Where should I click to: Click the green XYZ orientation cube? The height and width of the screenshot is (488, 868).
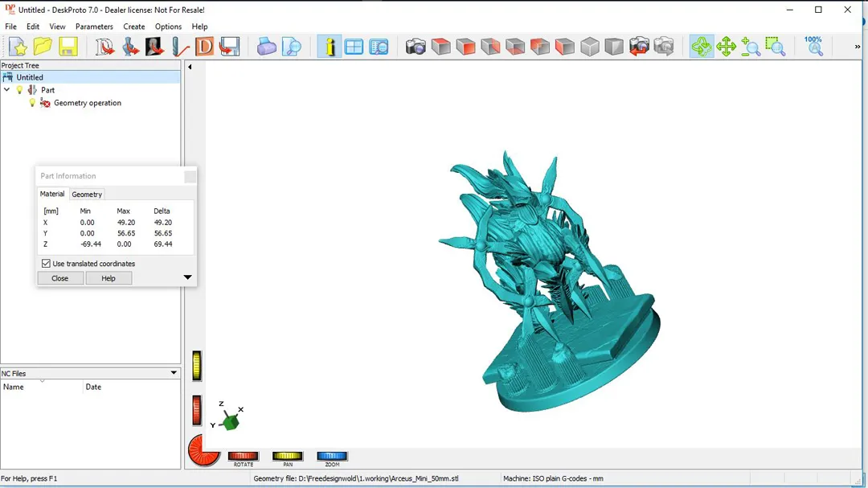coord(231,423)
